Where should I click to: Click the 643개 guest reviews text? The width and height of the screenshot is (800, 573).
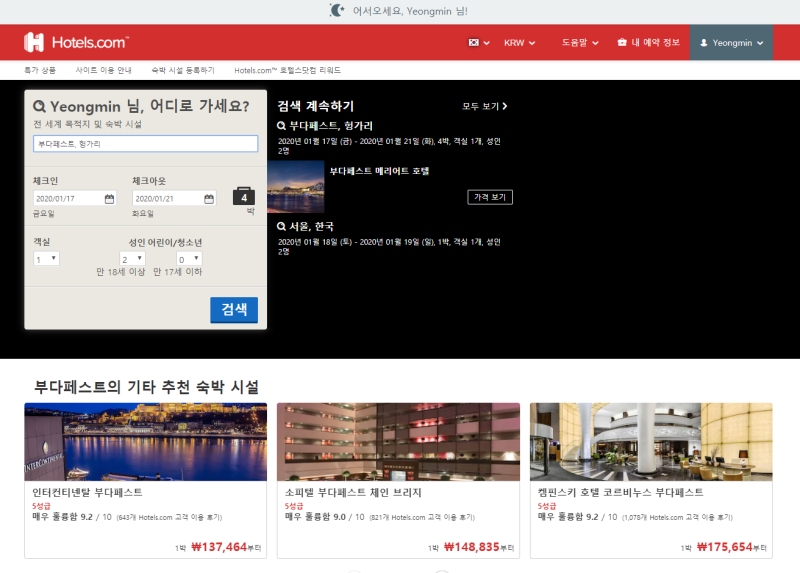(169, 517)
